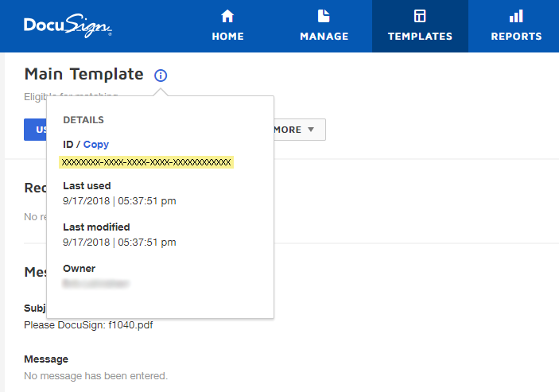Click the ID label in details
Image resolution: width=559 pixels, height=392 pixels.
coord(68,145)
